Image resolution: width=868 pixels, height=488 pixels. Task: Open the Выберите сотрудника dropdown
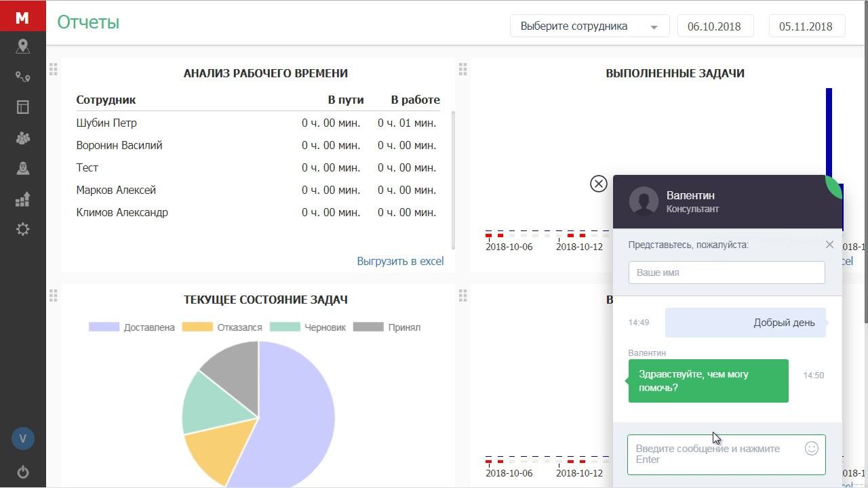click(x=590, y=26)
